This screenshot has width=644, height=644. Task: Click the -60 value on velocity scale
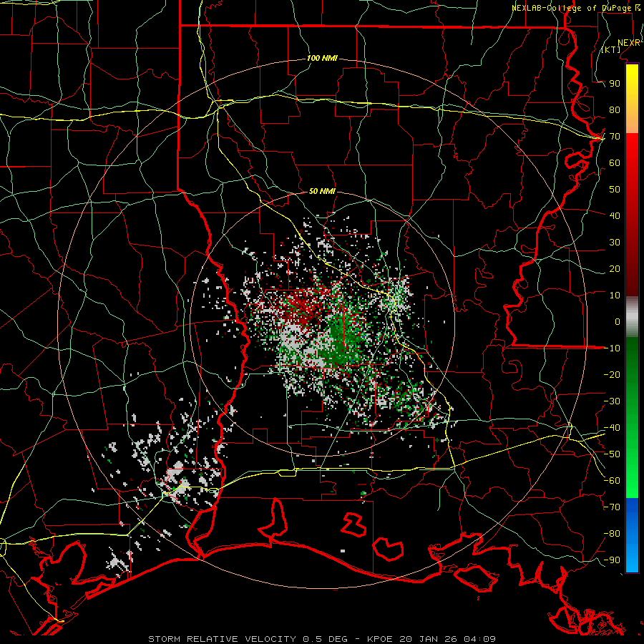(612, 481)
